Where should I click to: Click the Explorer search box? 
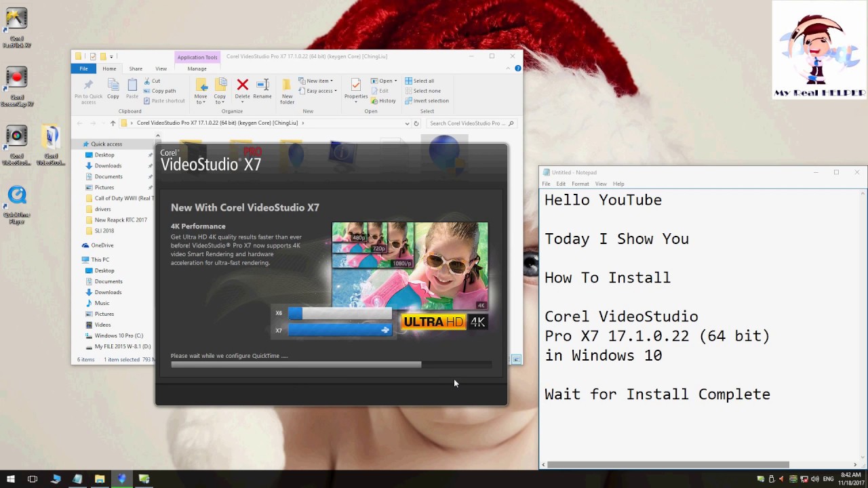click(472, 123)
